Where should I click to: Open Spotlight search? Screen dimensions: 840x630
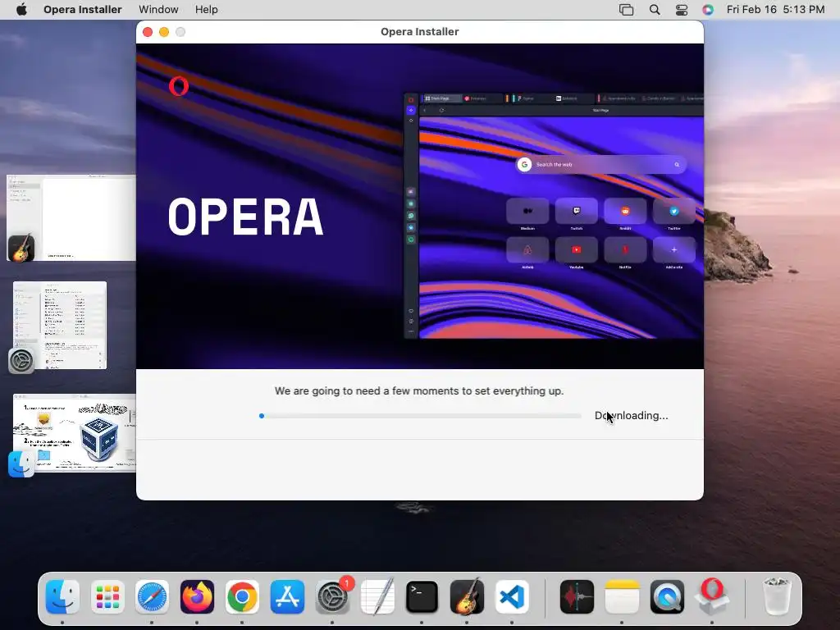coord(655,10)
